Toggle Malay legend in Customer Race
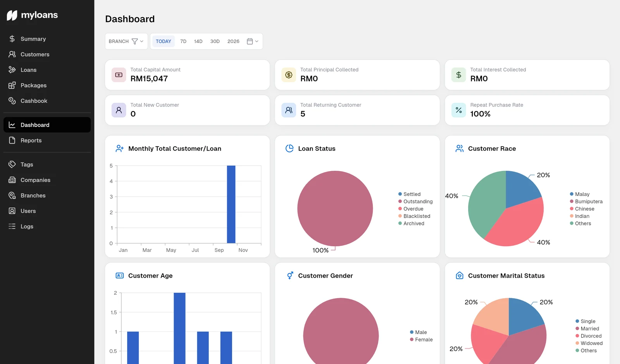The width and height of the screenshot is (620, 364). click(x=580, y=194)
